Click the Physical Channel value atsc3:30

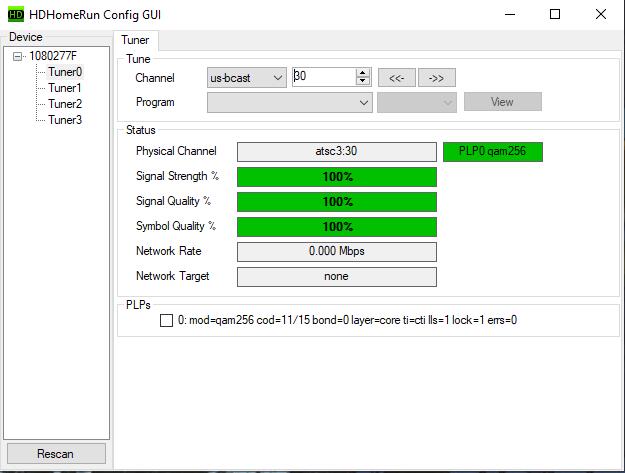(x=337, y=152)
